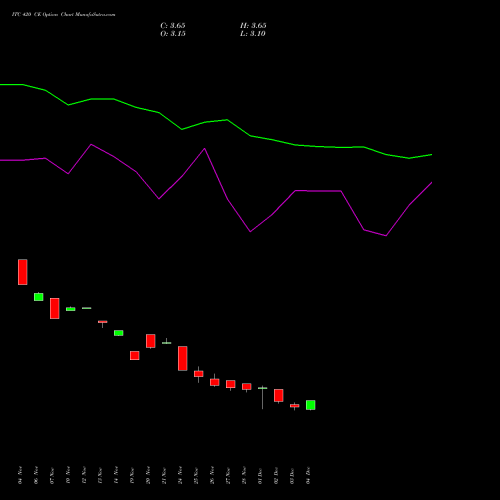This screenshot has height=500, width=500.
Task: Click the 27 Nov date axis label
Action: pyautogui.click(x=228, y=475)
